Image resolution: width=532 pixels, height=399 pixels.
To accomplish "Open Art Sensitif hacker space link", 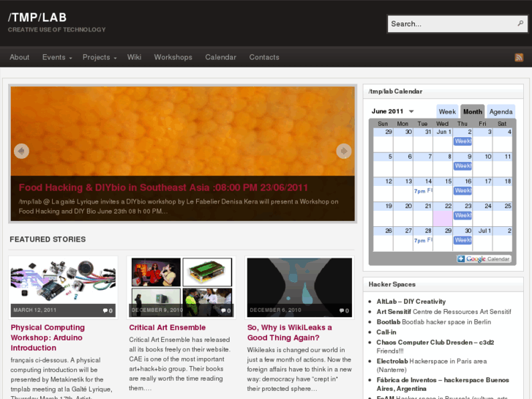I will (394, 312).
